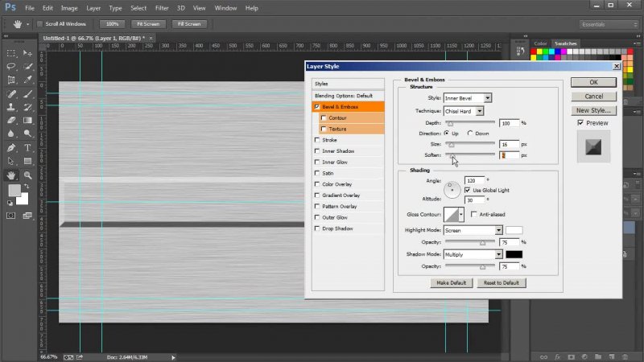The image size is (644, 362).
Task: Switch to the Swatches panel tab
Action: 566,43
